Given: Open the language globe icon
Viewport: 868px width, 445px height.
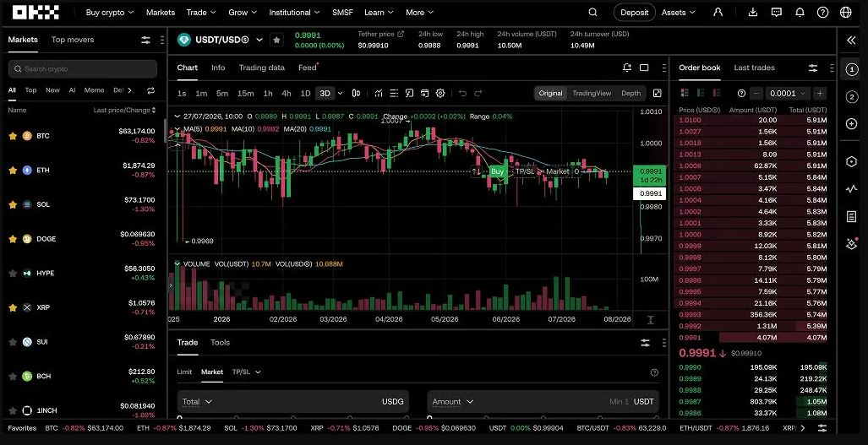Looking at the screenshot, I should 846,12.
